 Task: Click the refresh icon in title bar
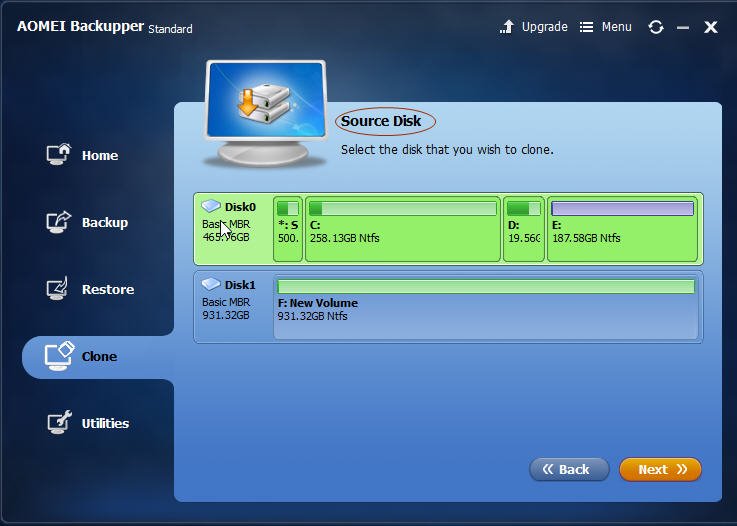pyautogui.click(x=656, y=27)
